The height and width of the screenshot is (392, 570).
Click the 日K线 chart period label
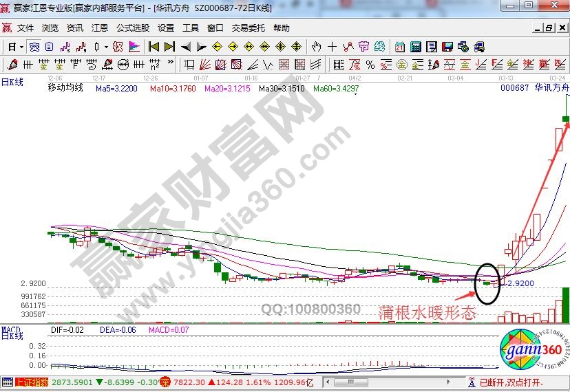coord(12,82)
